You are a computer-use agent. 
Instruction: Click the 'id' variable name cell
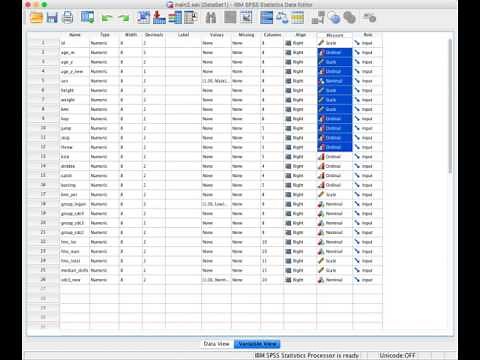(75, 43)
